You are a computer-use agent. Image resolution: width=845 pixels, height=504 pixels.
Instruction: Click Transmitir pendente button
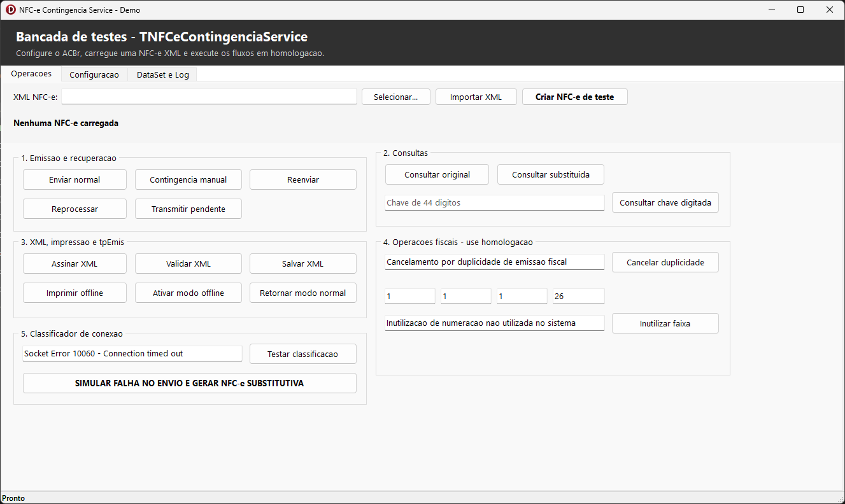[x=188, y=209]
